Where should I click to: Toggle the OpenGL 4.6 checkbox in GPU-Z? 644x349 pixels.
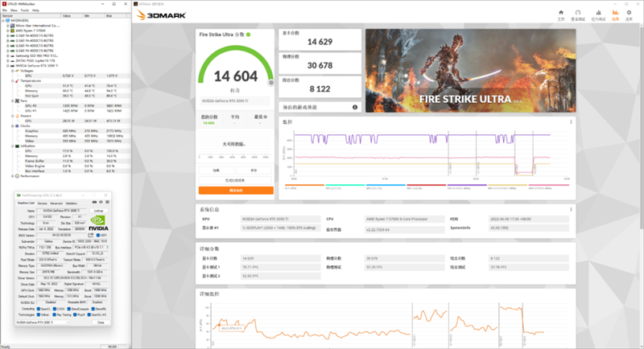click(89, 315)
